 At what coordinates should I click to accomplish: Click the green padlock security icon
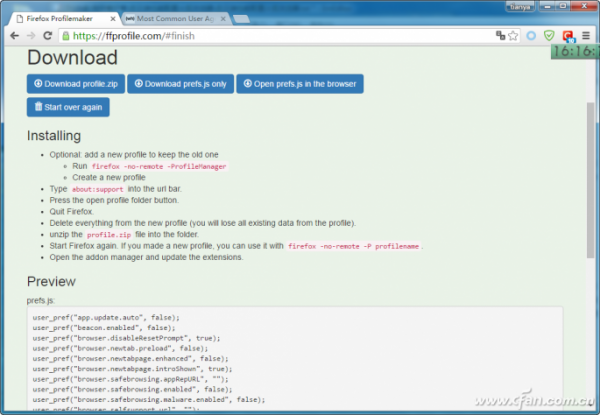[x=64, y=35]
